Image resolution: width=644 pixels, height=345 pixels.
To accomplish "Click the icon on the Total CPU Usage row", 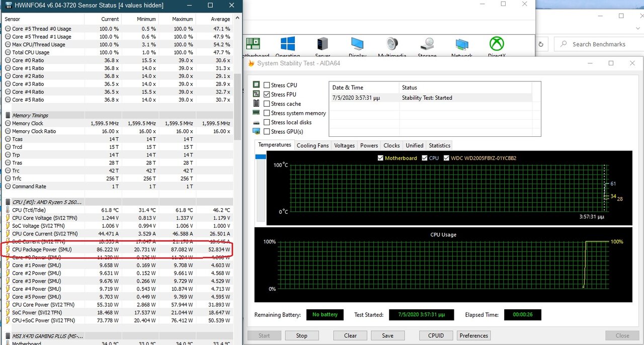I will pos(8,52).
